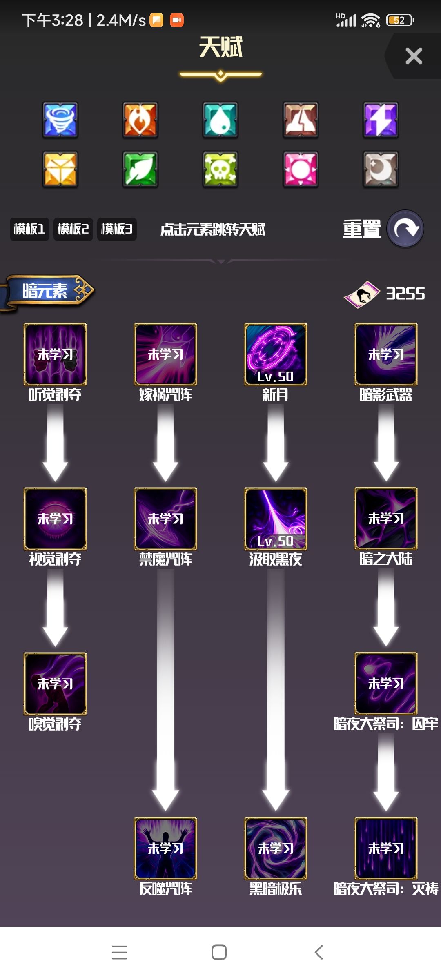
Task: Select the 反噬咒阵 talent skill
Action: 165,848
